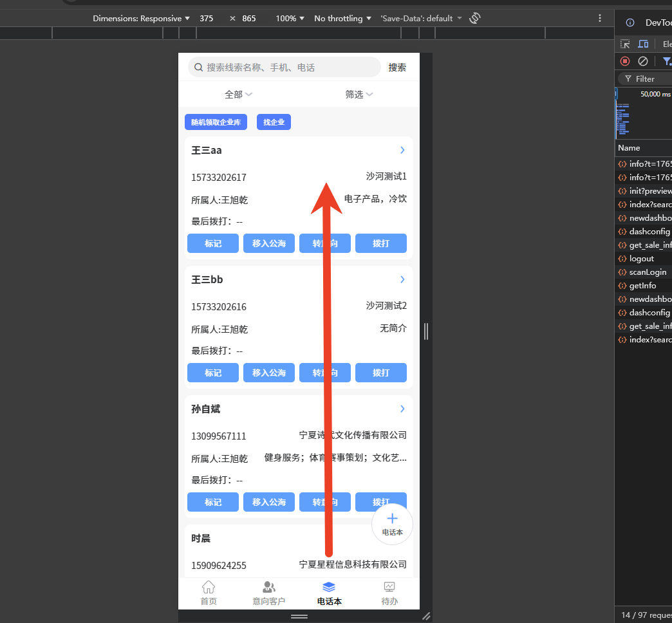Open details arrow for 孙自斌
This screenshot has width=672, height=623.
tap(402, 409)
